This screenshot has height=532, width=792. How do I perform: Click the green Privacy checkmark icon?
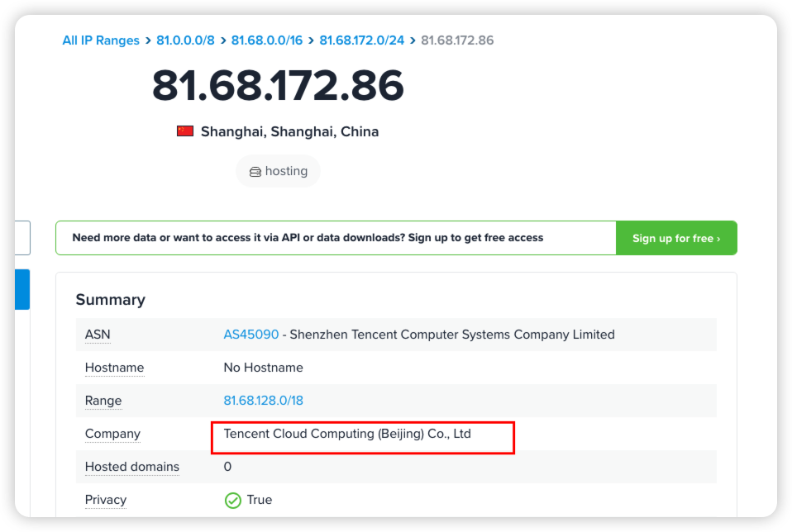233,501
